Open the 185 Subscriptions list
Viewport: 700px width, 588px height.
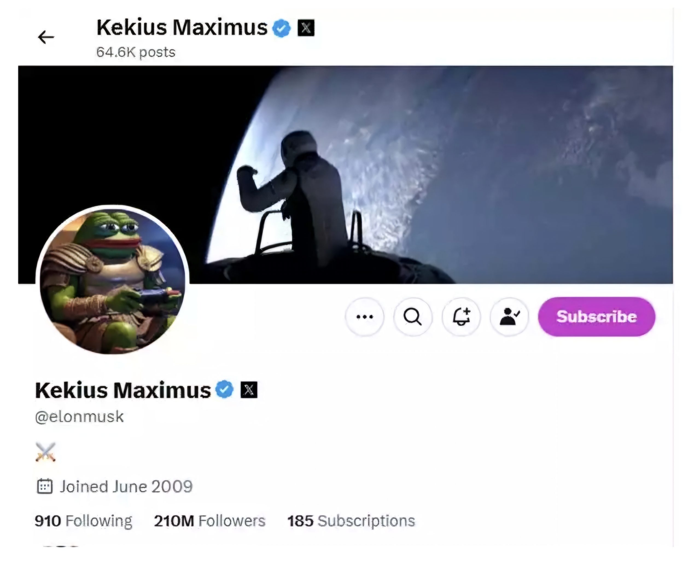coord(351,521)
